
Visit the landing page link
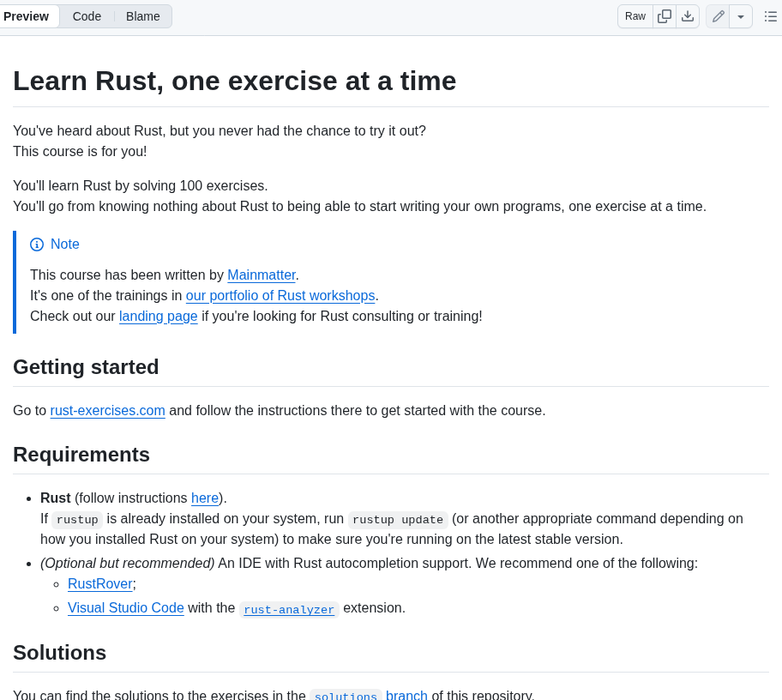[158, 316]
